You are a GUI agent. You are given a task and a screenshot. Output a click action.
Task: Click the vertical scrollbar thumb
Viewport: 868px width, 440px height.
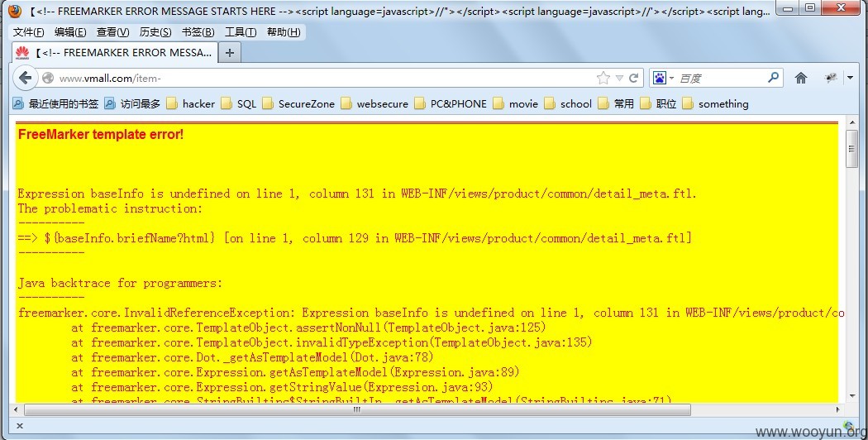[851, 149]
